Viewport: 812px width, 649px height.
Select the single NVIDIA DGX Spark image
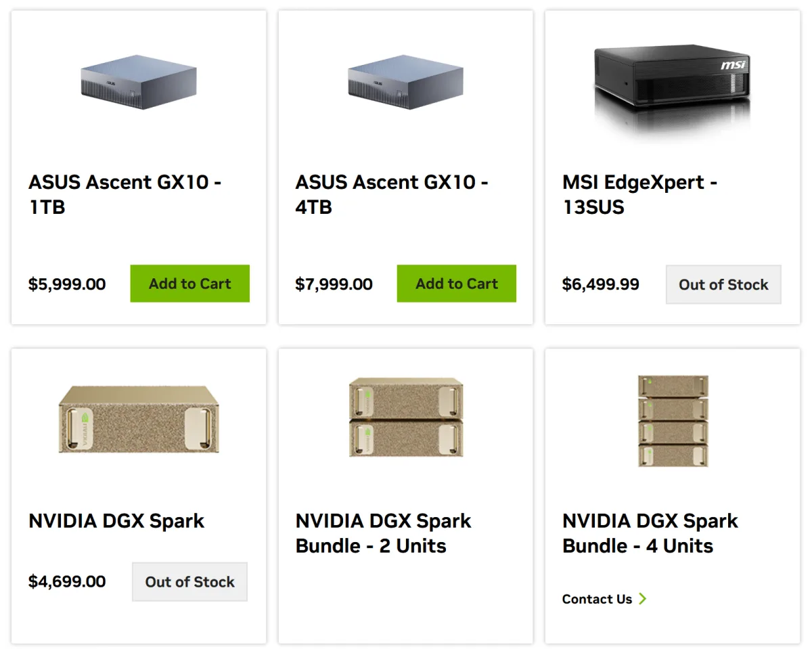coord(139,420)
